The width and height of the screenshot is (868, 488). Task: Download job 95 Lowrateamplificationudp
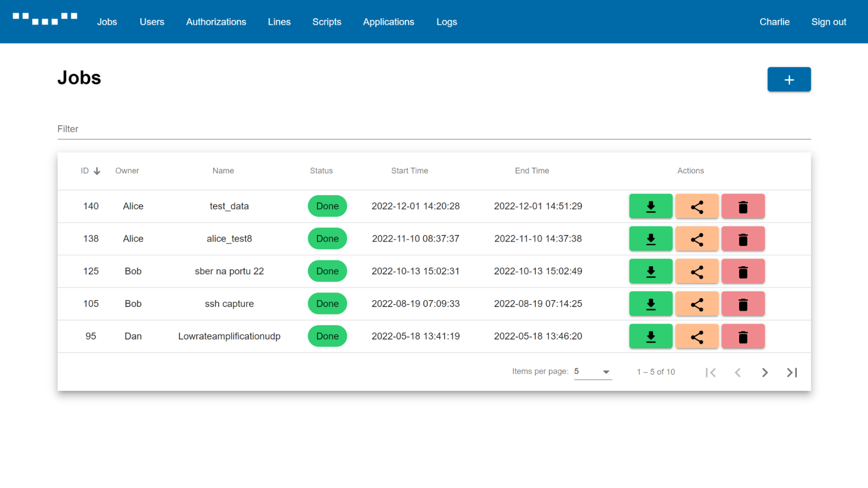[x=650, y=336]
